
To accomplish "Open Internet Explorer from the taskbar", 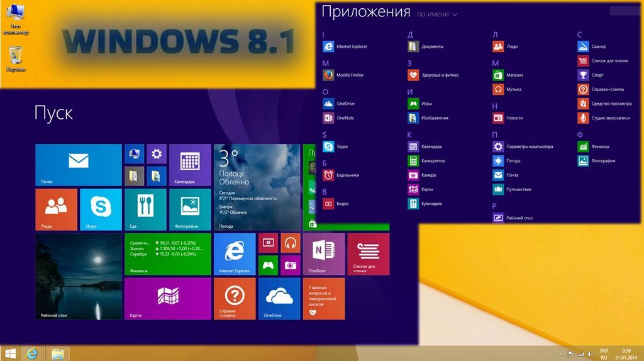I will coord(31,353).
